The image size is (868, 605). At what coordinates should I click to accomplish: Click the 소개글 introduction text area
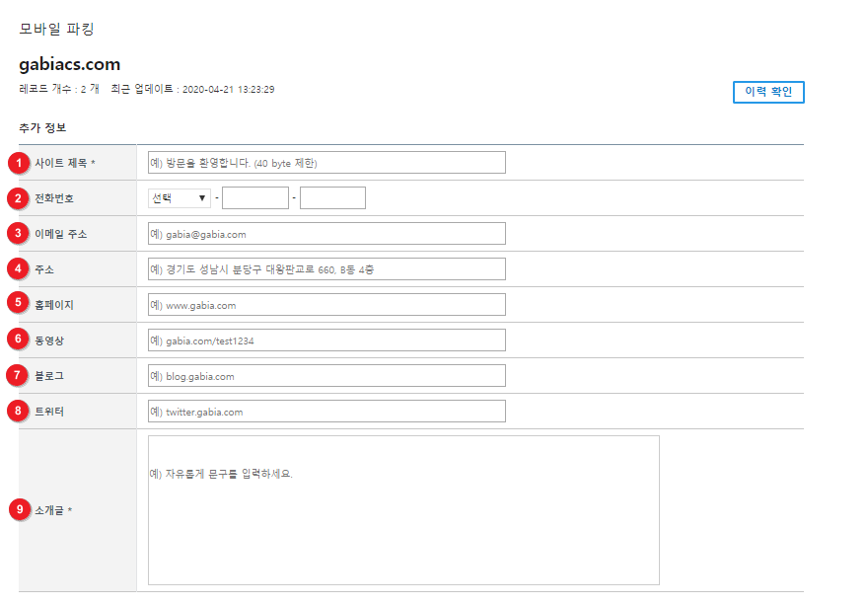point(403,510)
